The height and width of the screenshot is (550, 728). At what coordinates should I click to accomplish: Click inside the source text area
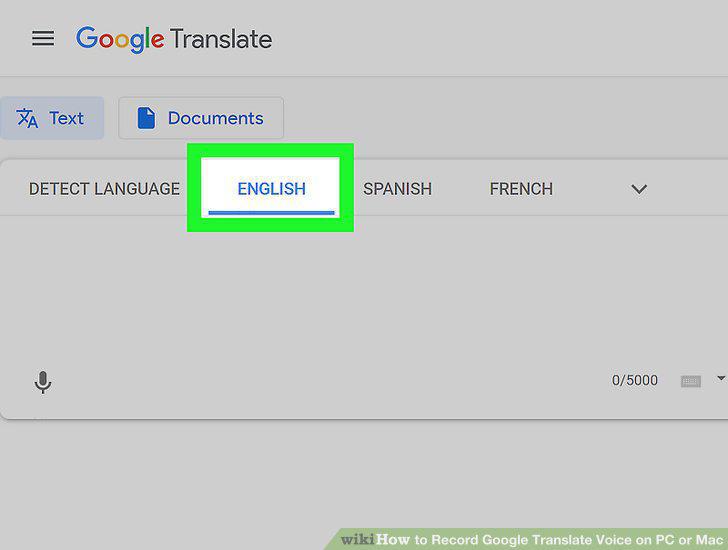pyautogui.click(x=364, y=290)
